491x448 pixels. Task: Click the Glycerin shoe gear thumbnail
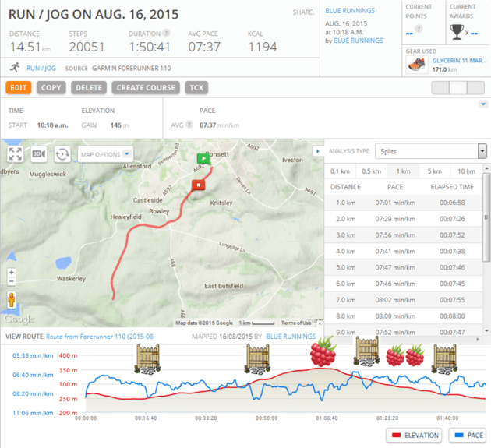click(415, 65)
